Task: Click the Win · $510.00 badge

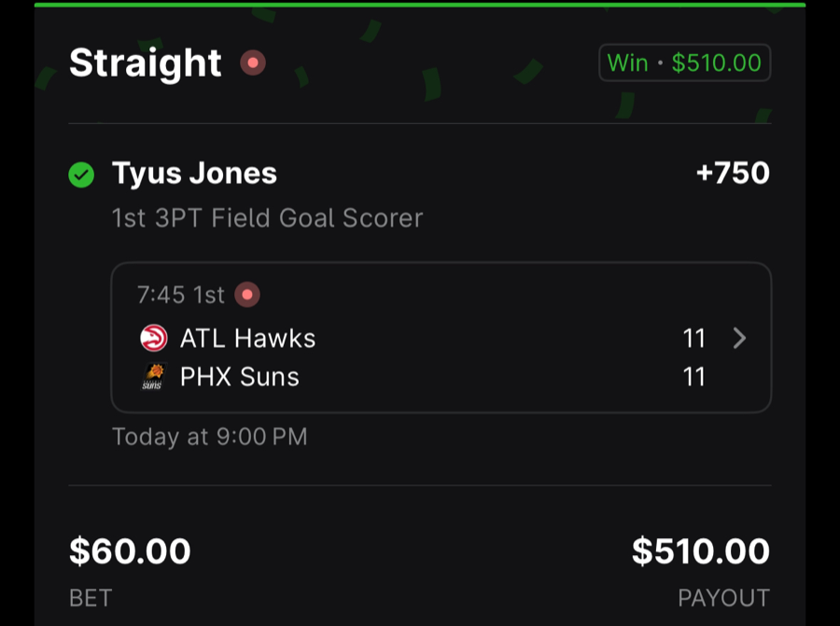Action: (x=684, y=63)
